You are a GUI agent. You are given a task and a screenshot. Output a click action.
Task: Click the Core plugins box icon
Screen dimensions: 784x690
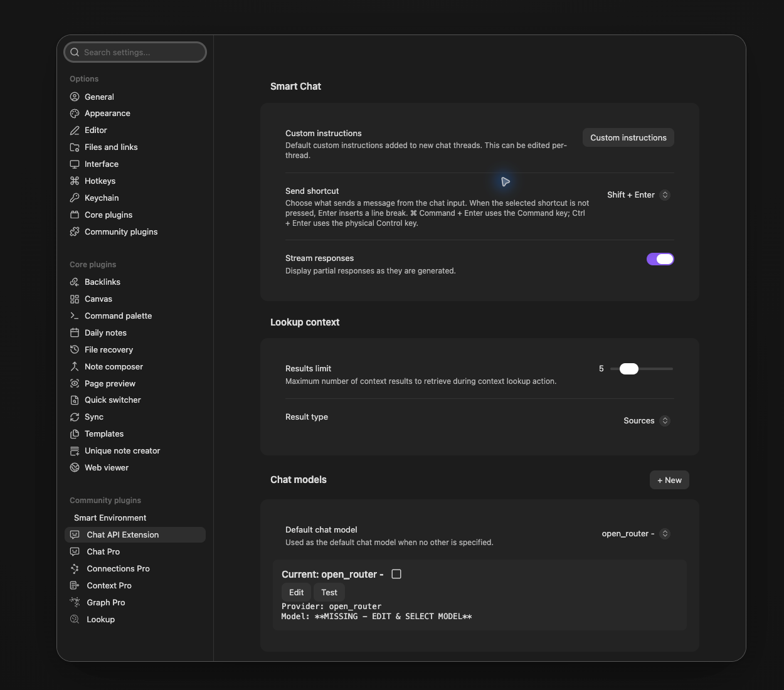pyautogui.click(x=75, y=215)
